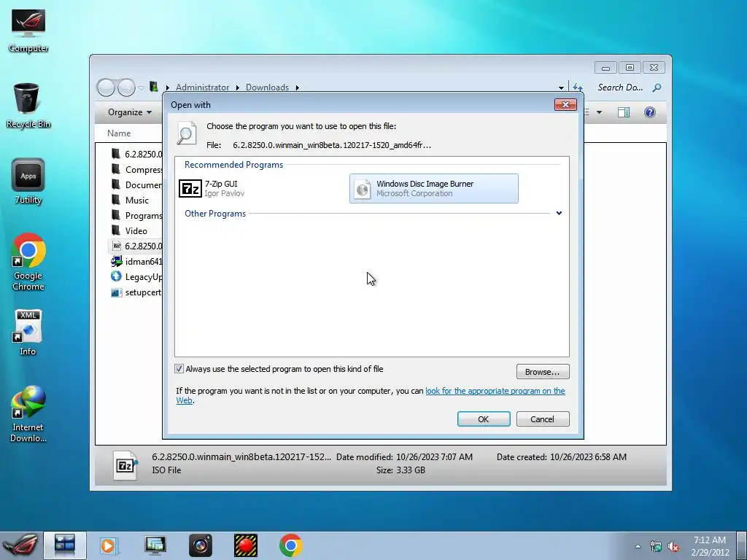Open Internet Download Manager shortcut
Image resolution: width=747 pixels, height=560 pixels.
pos(28,414)
